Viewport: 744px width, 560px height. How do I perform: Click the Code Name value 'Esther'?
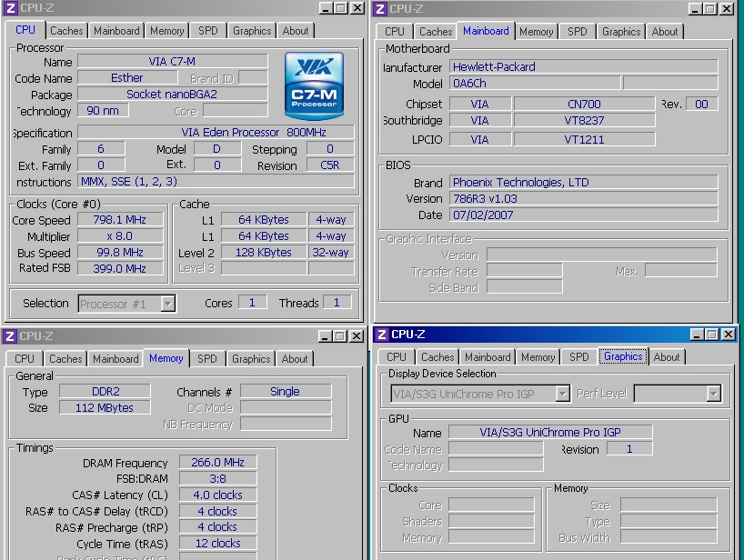coord(127,78)
